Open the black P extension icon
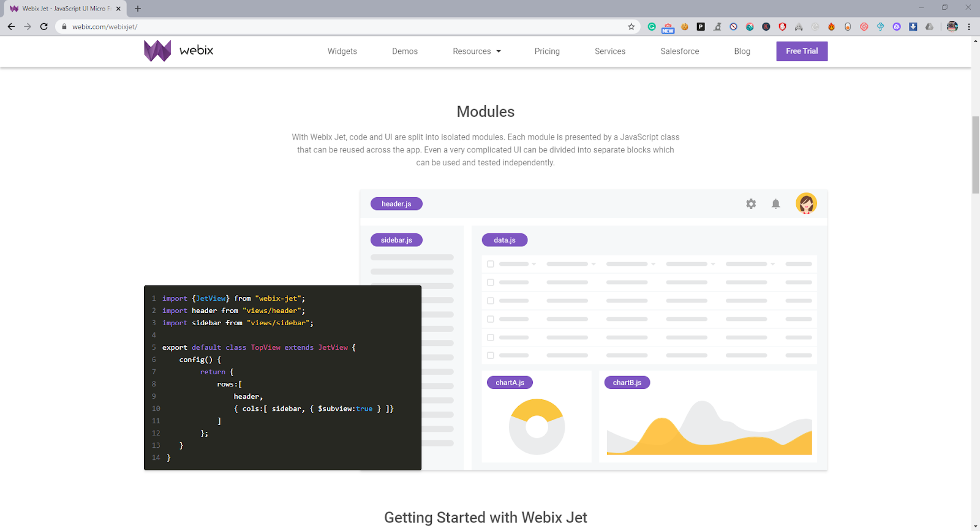Viewport: 980px width, 531px height. (701, 26)
